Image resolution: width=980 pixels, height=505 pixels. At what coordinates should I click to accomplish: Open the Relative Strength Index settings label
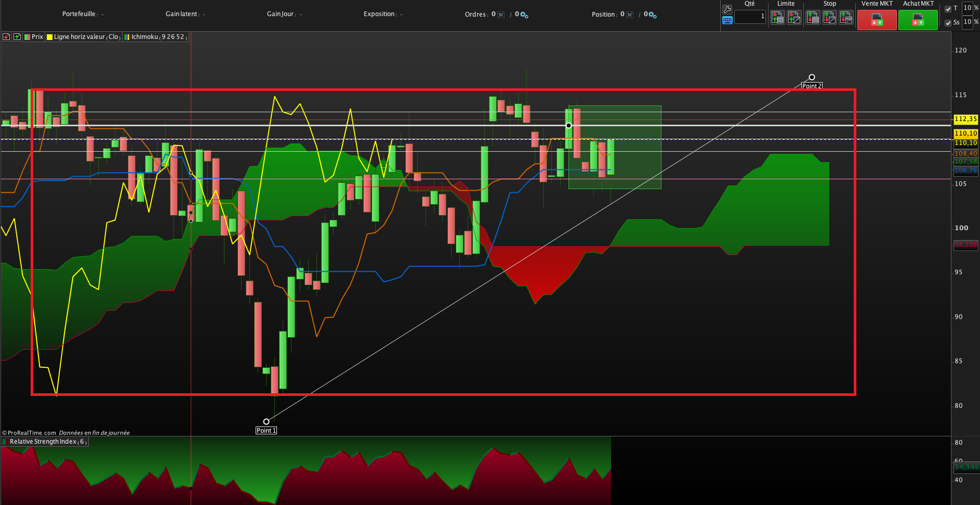45,442
